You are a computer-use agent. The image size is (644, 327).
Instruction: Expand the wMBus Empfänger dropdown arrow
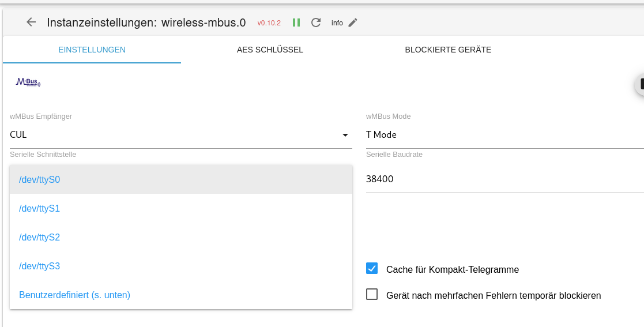(x=345, y=135)
